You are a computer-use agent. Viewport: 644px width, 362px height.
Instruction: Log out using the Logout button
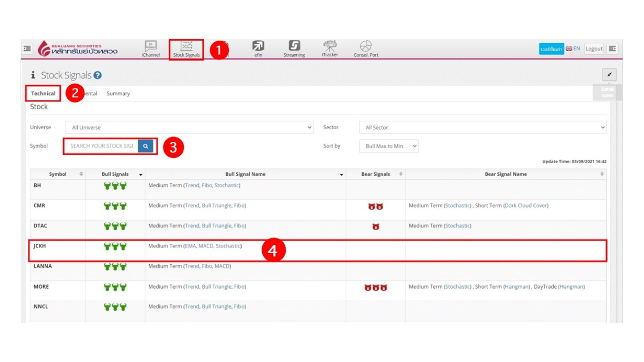(594, 49)
